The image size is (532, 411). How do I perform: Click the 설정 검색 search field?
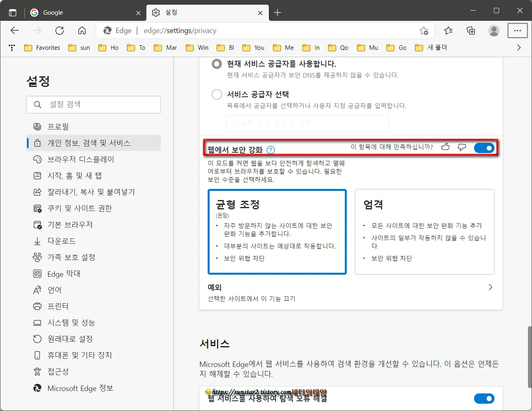coord(93,104)
